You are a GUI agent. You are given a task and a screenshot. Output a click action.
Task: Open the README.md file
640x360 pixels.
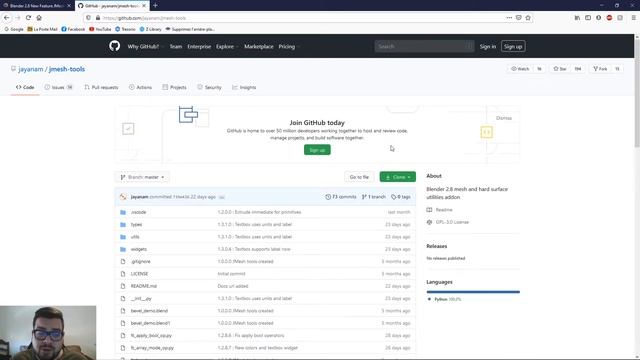(x=144, y=286)
